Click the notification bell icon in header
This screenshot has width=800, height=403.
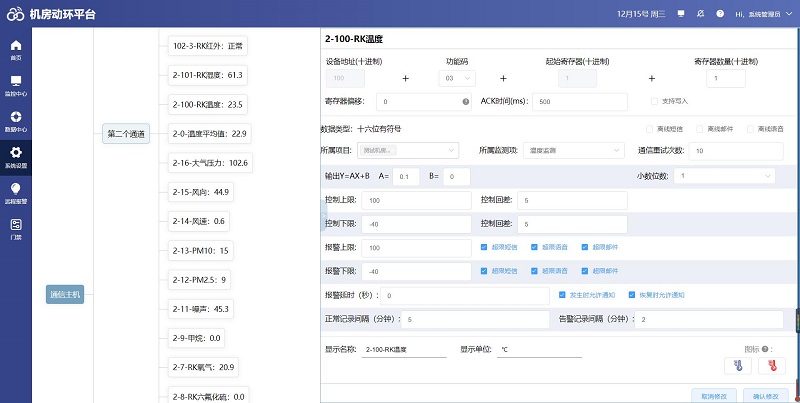(702, 14)
